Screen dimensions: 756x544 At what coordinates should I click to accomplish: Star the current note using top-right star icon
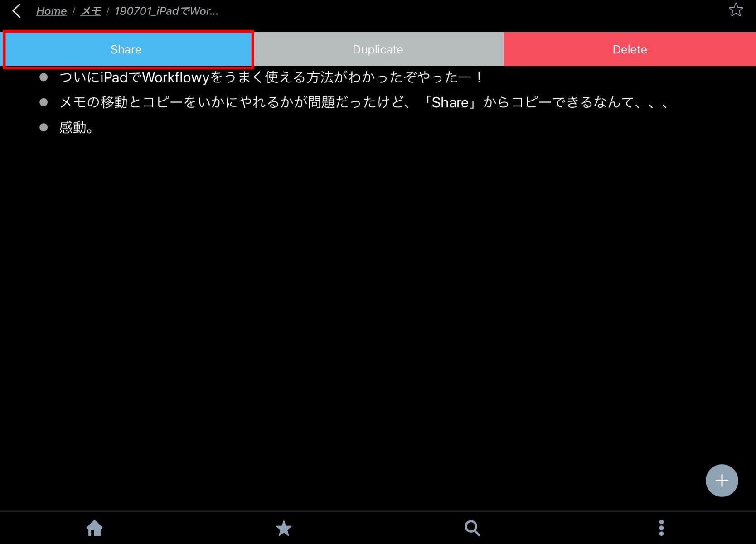(x=736, y=10)
